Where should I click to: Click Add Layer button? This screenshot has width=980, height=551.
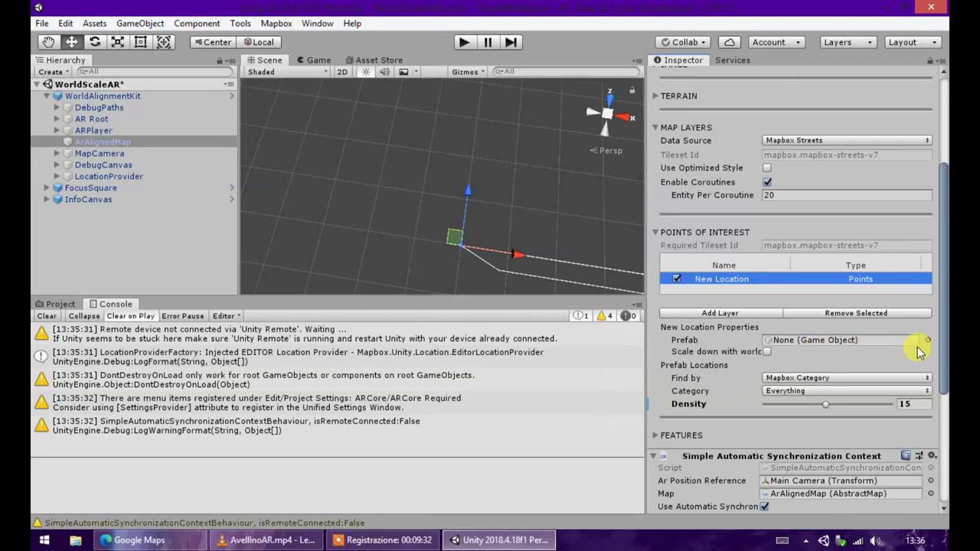pos(720,313)
